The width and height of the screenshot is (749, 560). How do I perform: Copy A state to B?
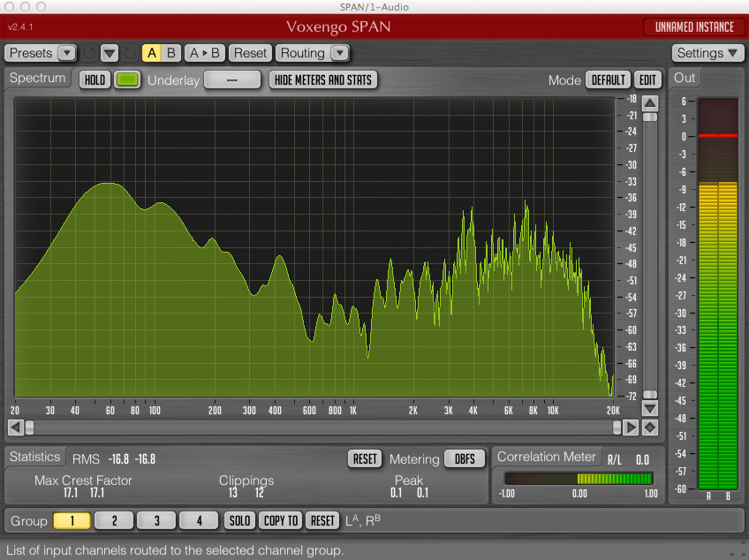(204, 53)
